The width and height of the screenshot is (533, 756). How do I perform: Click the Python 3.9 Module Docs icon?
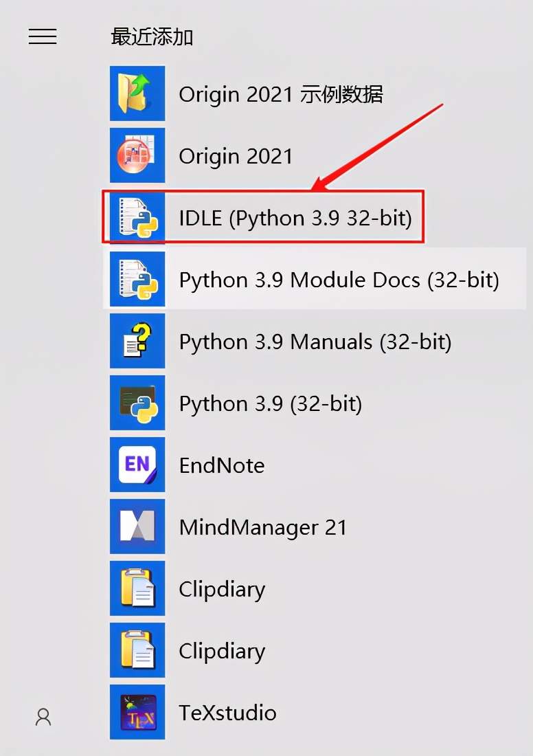click(137, 279)
